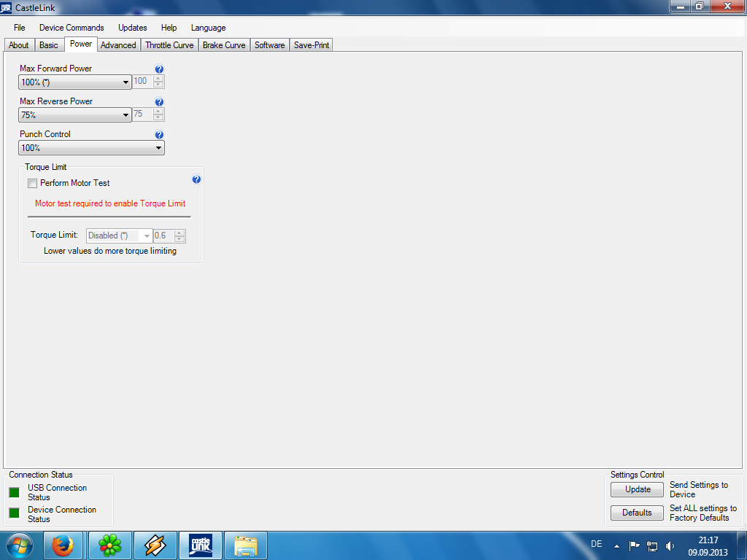
Task: Click help icon beside Punch Control
Action: (159, 135)
